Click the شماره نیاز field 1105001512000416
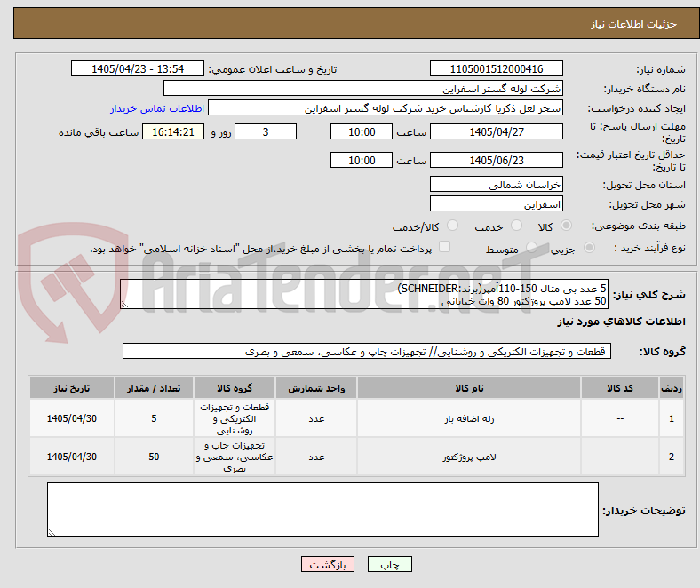 [496, 68]
